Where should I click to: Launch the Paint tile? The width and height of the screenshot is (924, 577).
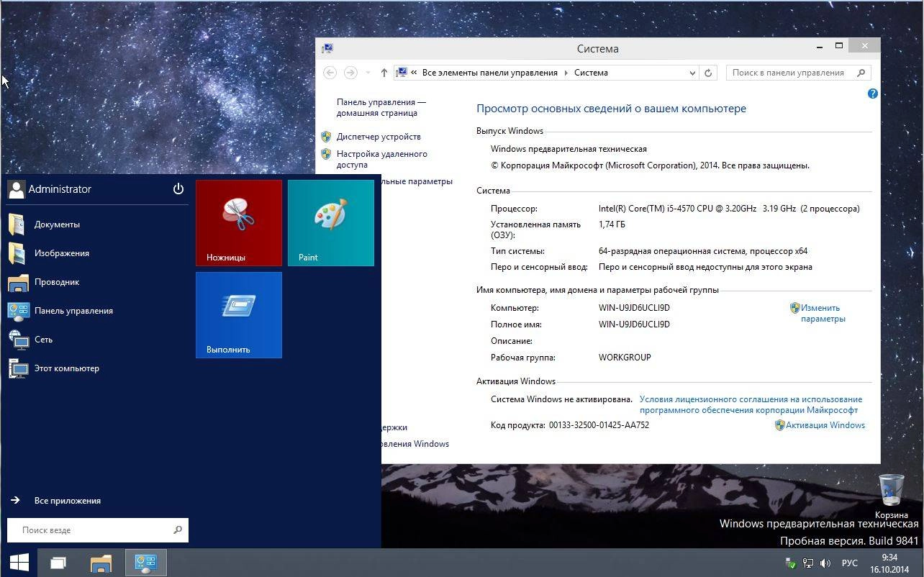331,223
